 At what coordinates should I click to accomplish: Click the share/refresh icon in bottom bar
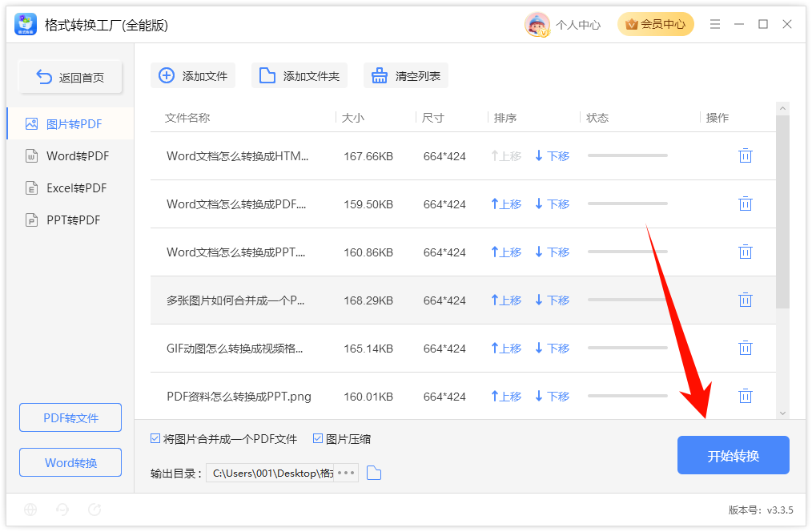(x=94, y=510)
